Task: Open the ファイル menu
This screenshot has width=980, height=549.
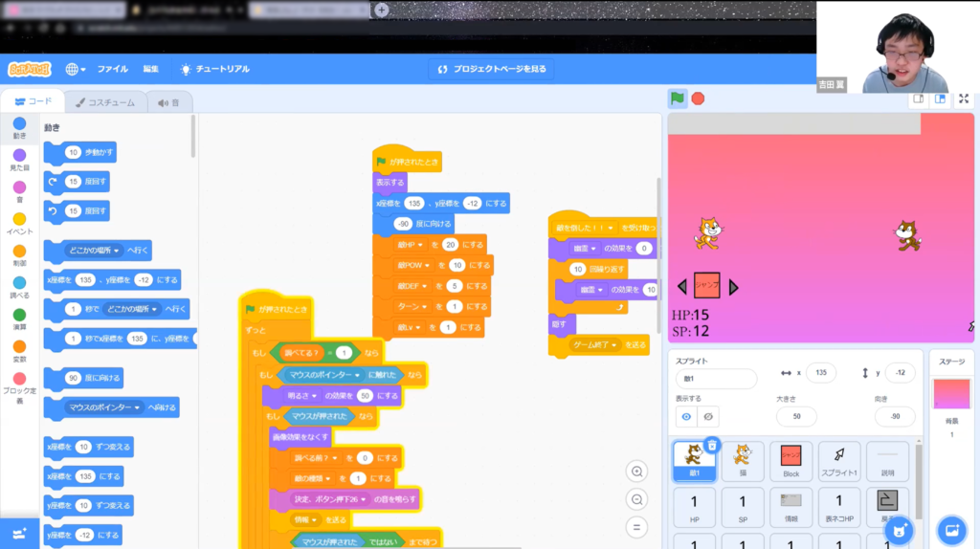Action: (x=113, y=69)
